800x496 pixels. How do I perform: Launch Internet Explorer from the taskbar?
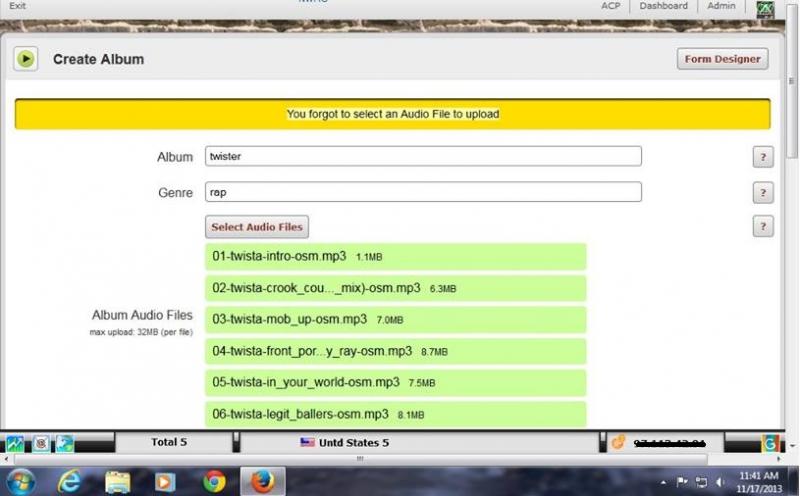click(x=69, y=481)
